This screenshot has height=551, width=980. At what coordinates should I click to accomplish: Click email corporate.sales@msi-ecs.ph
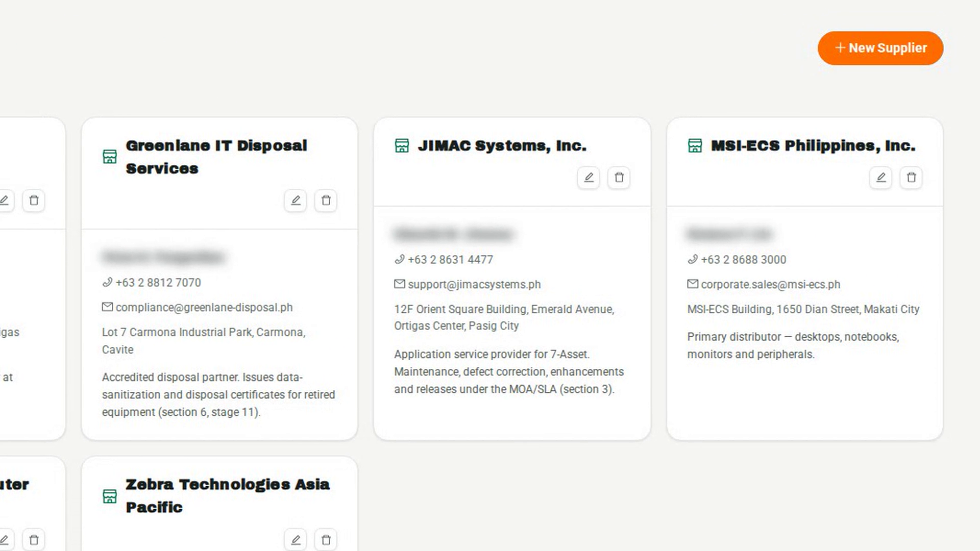coord(770,284)
